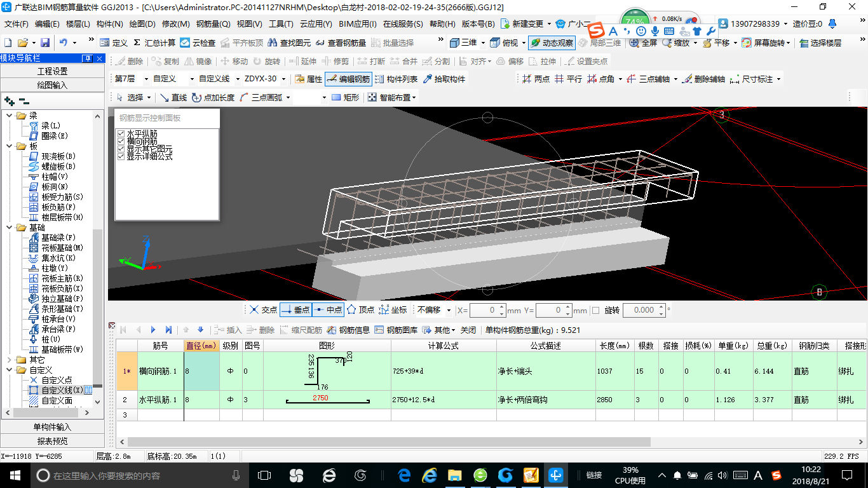Select the 矩形 rectangle tool
The image size is (868, 488).
click(x=346, y=97)
